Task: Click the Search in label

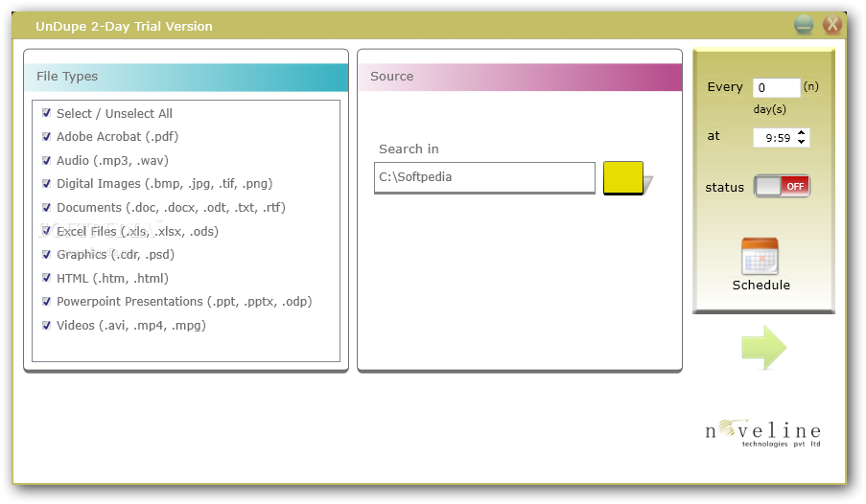Action: [409, 149]
